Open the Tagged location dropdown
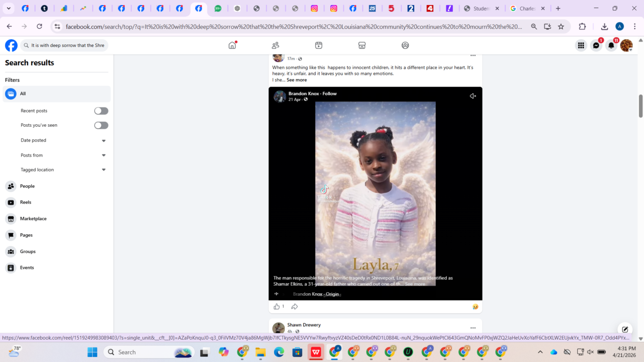This screenshot has width=644, height=362. (104, 170)
